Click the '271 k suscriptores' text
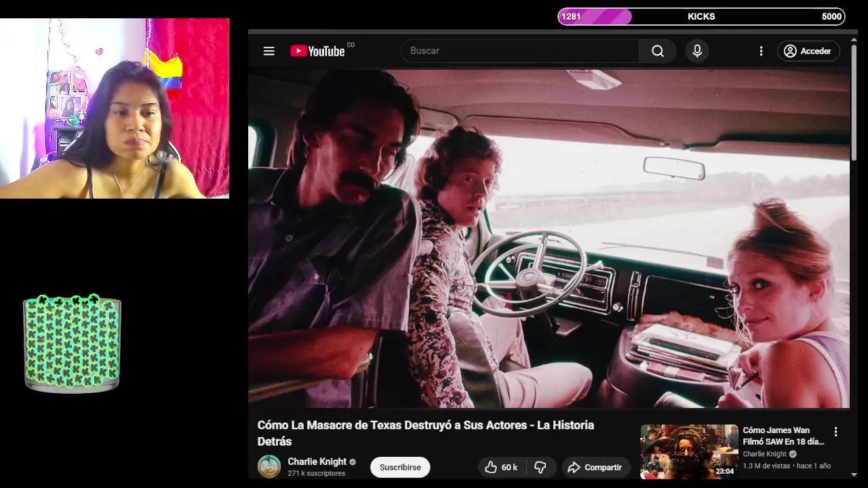This screenshot has width=868, height=488. point(317,473)
